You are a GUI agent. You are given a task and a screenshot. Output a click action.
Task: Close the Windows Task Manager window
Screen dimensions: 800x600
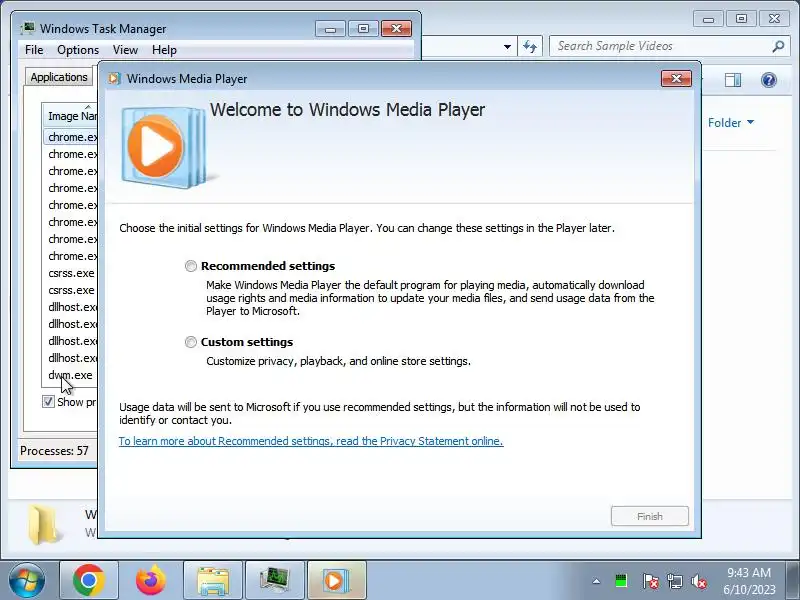[x=396, y=29]
